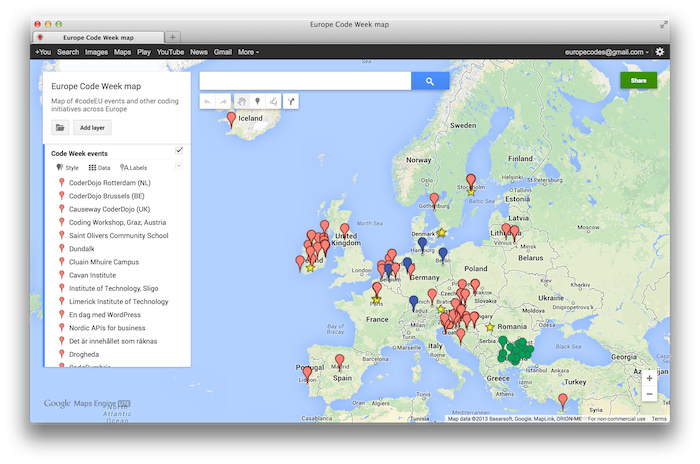Select the Dundalk entry
Viewport: 700px width, 464px height.
point(82,249)
